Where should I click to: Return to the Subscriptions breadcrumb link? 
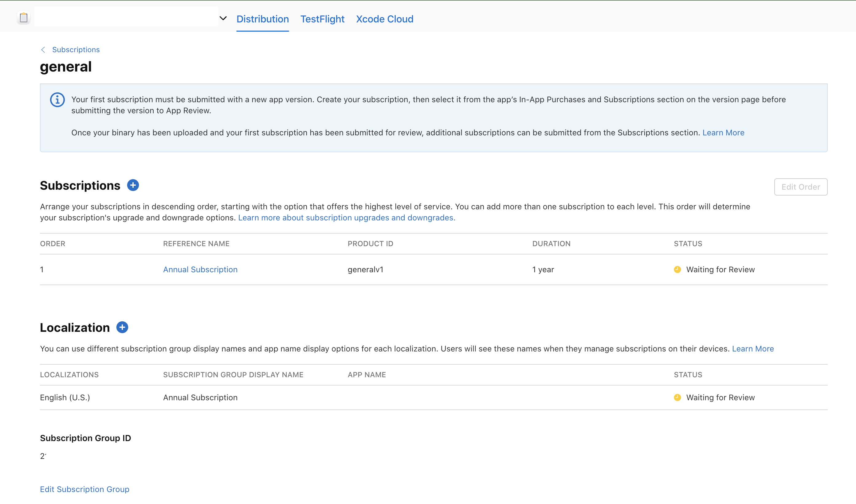coord(76,50)
